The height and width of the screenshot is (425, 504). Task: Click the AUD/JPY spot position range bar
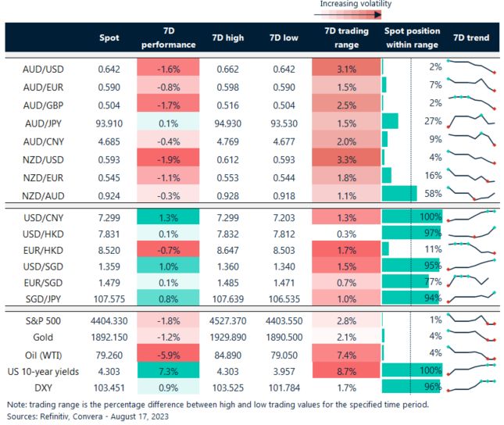[390, 121]
